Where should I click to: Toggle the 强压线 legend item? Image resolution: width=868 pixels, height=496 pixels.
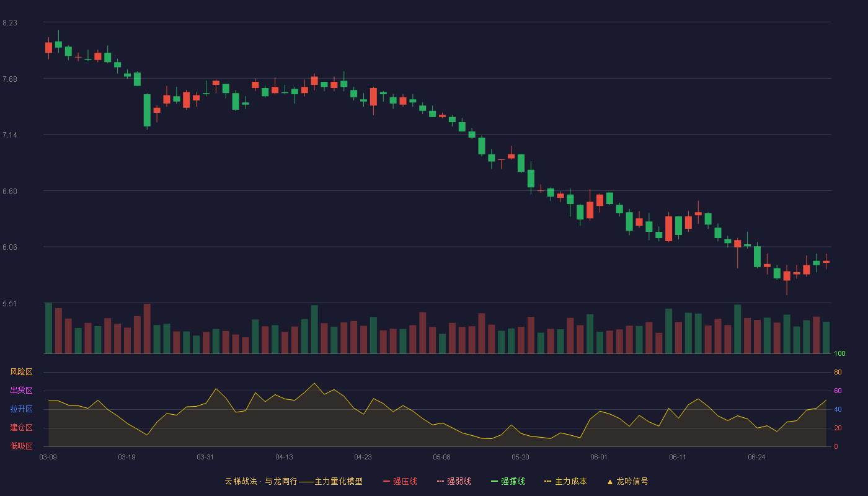click(400, 481)
